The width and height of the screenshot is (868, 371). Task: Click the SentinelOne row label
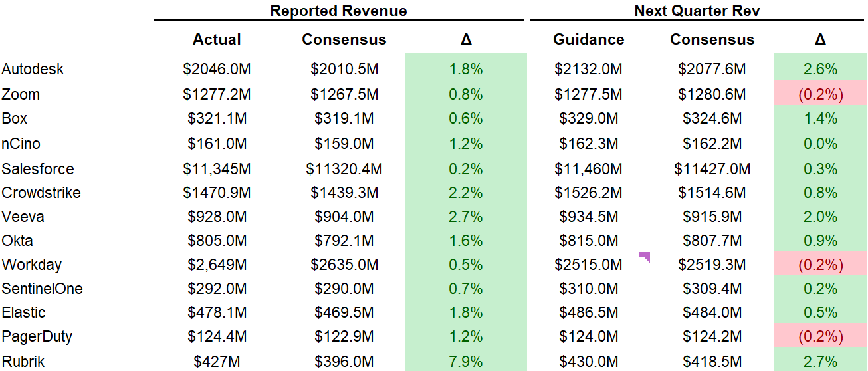[43, 289]
